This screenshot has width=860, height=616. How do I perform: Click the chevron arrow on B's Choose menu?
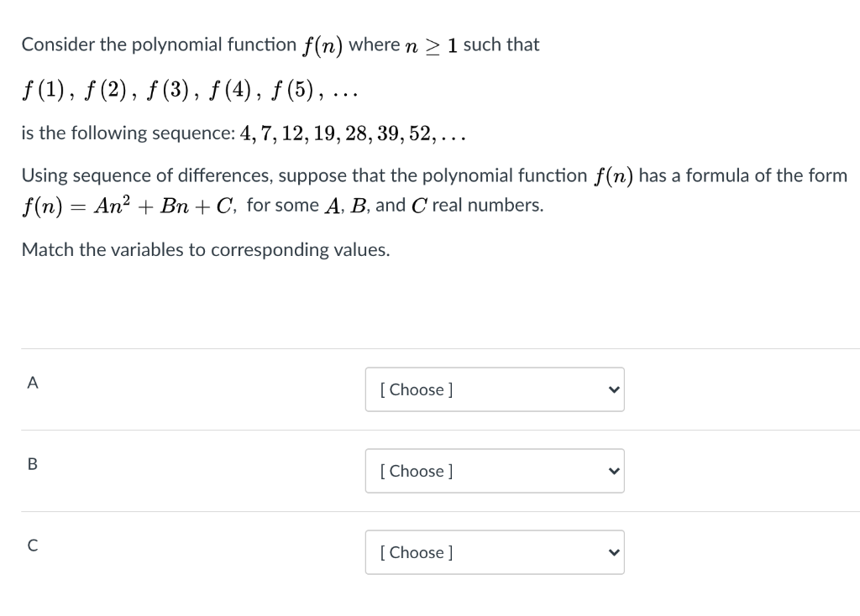pyautogui.click(x=612, y=471)
